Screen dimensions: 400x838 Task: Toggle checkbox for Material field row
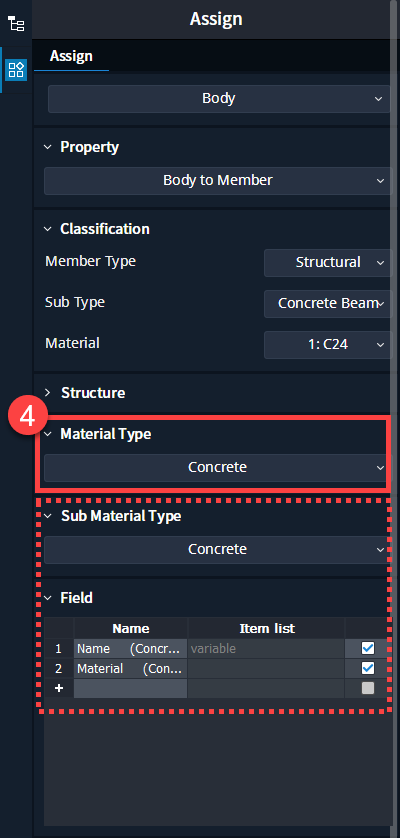pos(368,668)
